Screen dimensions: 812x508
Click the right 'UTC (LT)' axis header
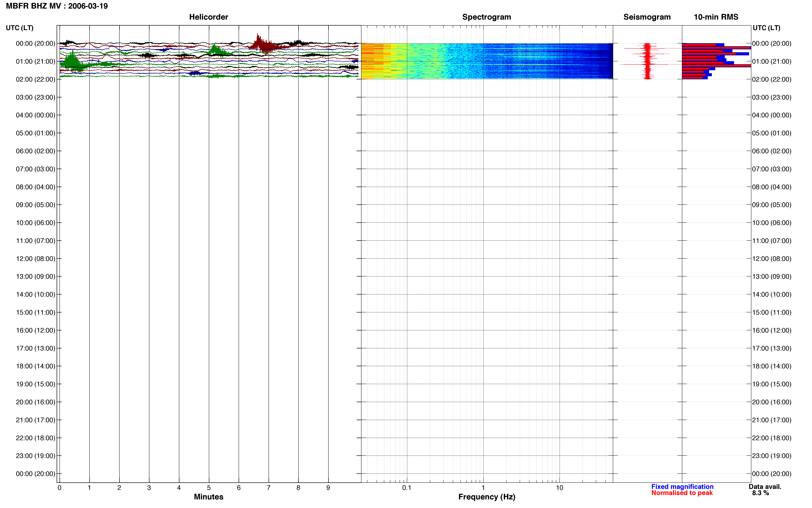[766, 28]
